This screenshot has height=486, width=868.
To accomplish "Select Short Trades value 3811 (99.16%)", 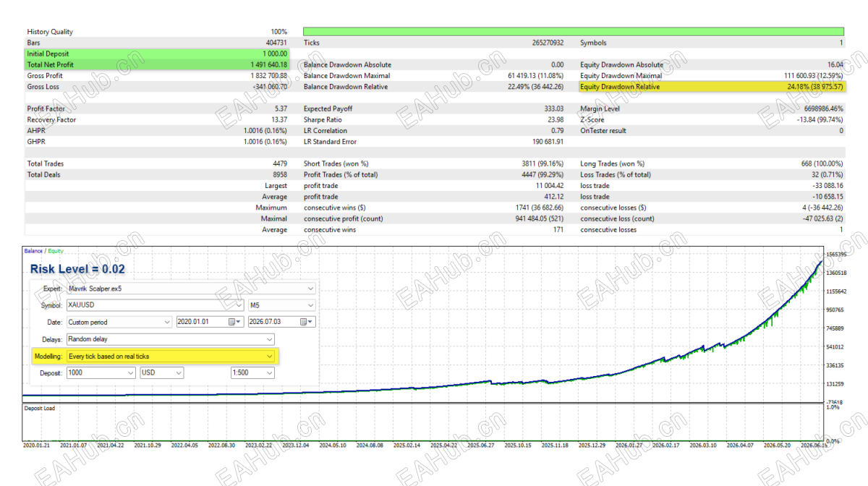I will (543, 163).
